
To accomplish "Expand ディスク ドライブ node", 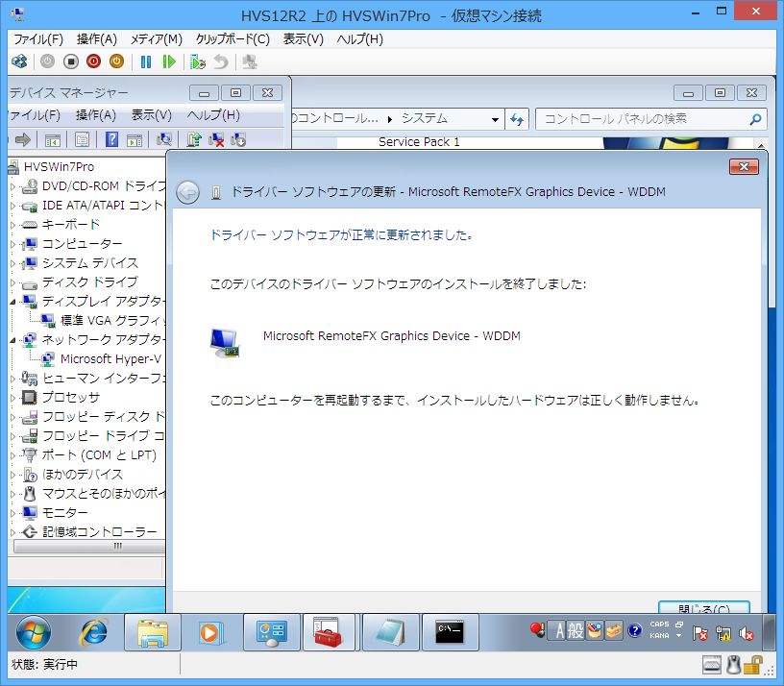I will point(13,282).
